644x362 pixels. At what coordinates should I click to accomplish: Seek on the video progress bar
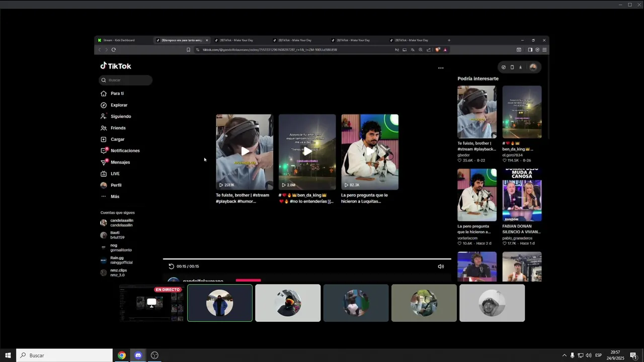click(307, 259)
